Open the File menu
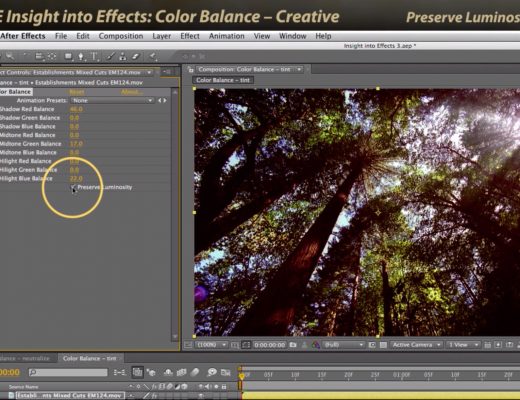 tap(61, 36)
